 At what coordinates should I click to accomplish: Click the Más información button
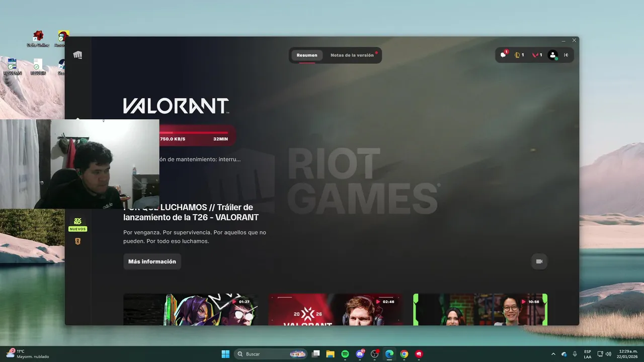click(x=152, y=261)
